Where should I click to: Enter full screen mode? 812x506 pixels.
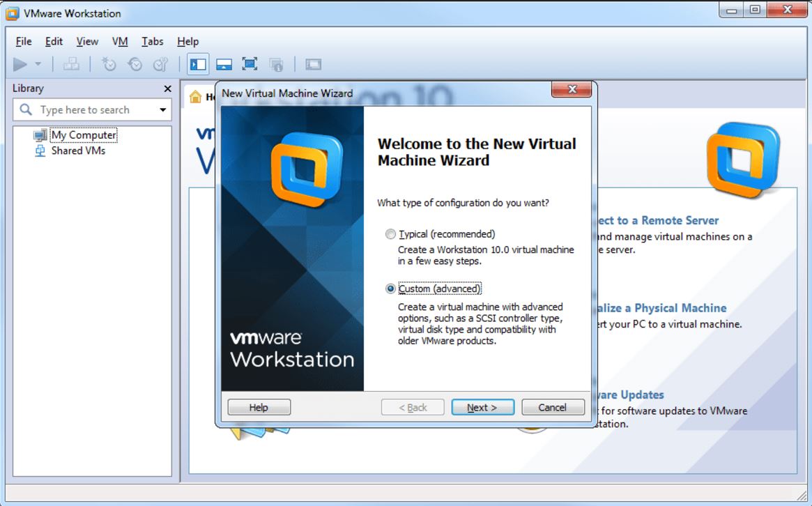point(248,63)
